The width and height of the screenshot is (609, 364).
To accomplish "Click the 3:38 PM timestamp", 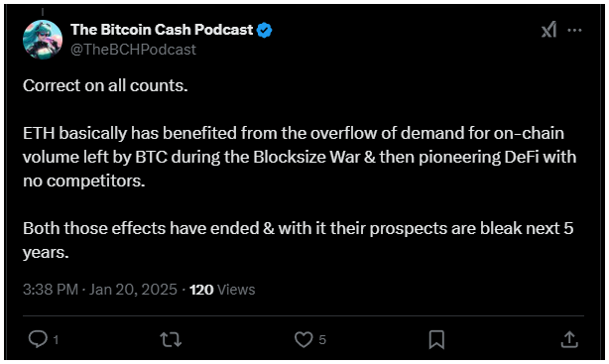I will point(51,290).
